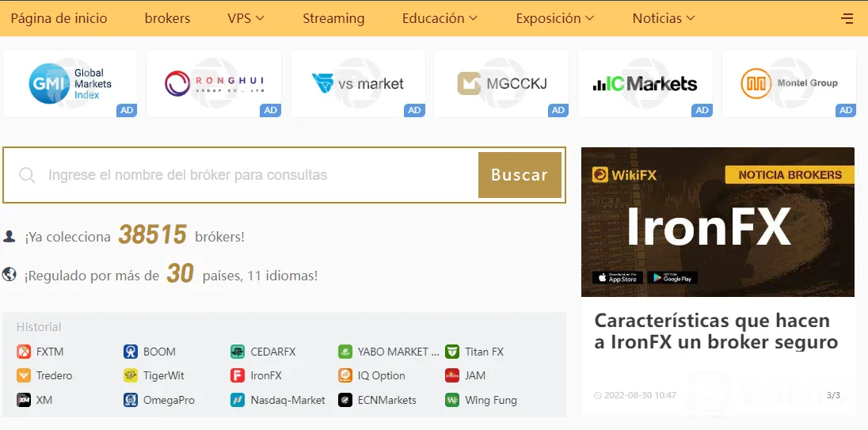Click the magnifier icon in search box
Screen dimensions: 868x430
point(27,176)
